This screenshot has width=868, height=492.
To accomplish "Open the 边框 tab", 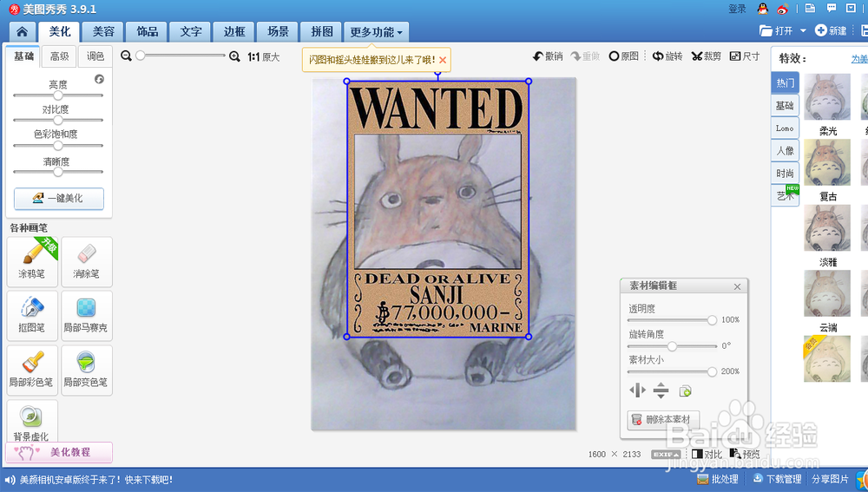I will tap(234, 31).
